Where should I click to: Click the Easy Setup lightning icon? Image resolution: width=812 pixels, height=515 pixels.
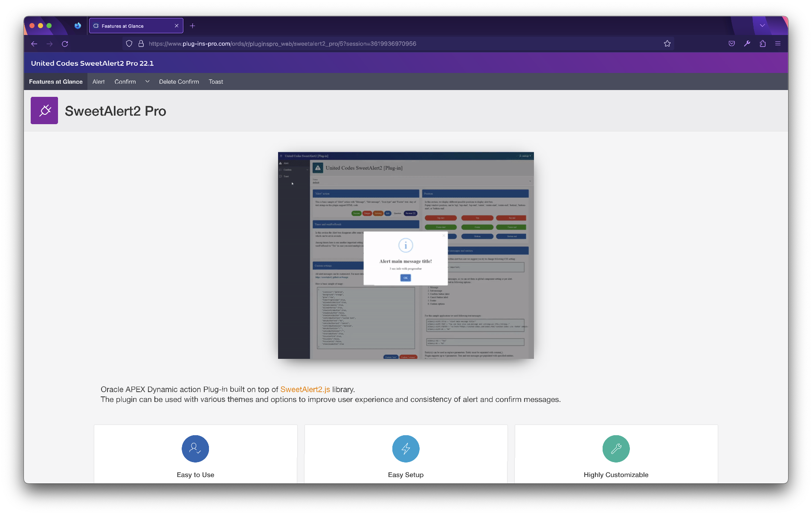406,449
